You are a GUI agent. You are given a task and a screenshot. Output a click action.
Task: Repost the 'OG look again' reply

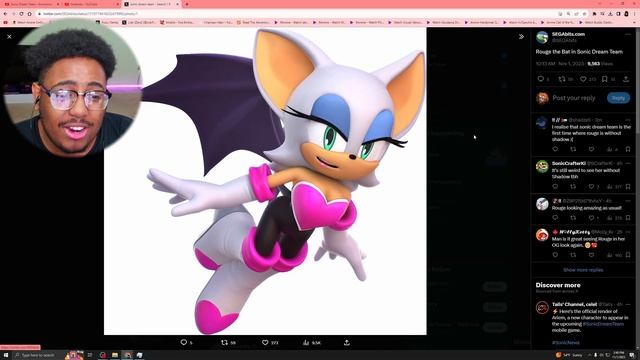point(573,255)
